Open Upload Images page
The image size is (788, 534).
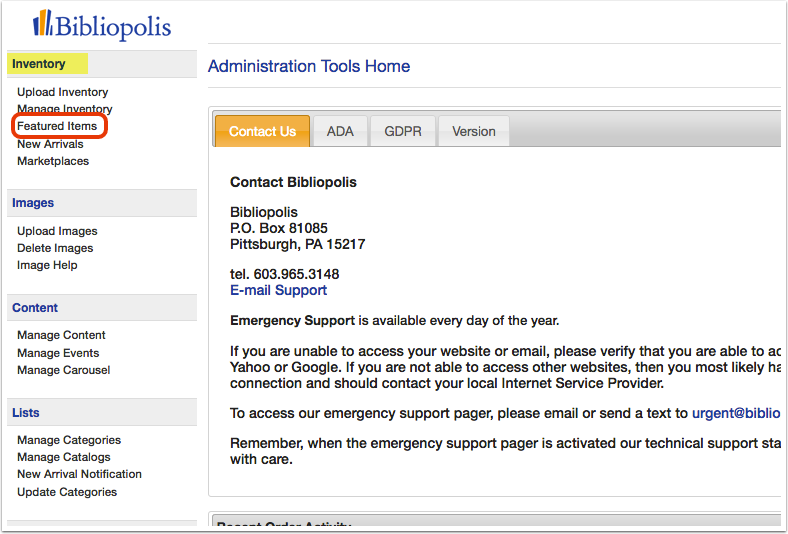pyautogui.click(x=57, y=231)
